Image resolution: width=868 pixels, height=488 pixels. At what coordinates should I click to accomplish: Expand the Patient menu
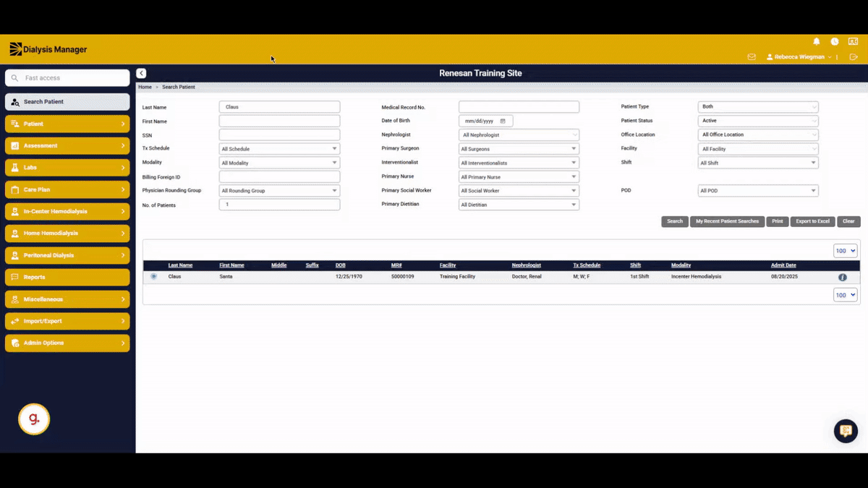[x=67, y=124]
